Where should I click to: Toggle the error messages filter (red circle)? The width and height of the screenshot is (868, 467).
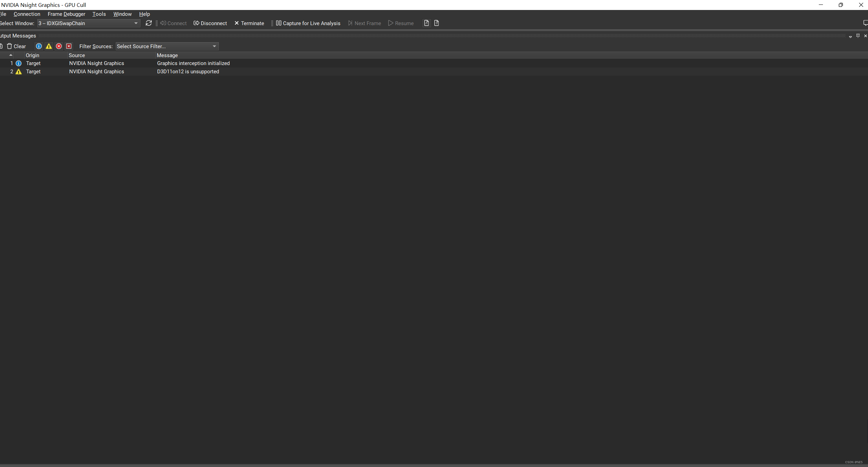(59, 46)
